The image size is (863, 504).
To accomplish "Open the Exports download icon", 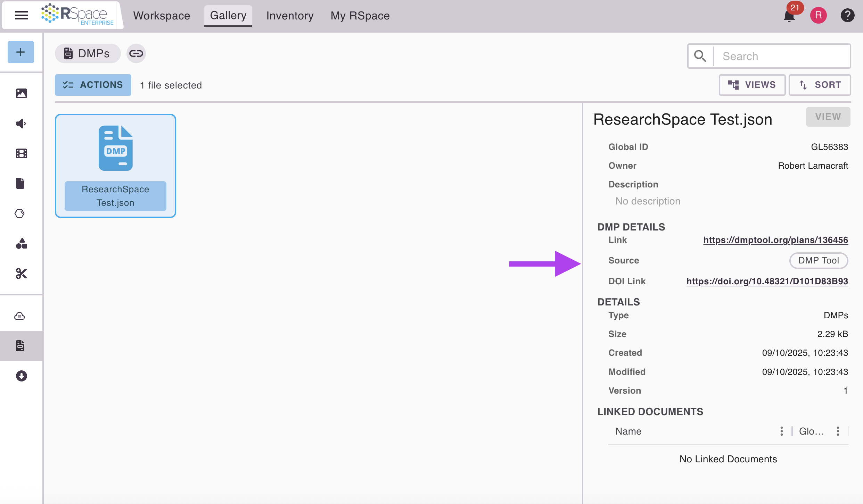I will 21,376.
